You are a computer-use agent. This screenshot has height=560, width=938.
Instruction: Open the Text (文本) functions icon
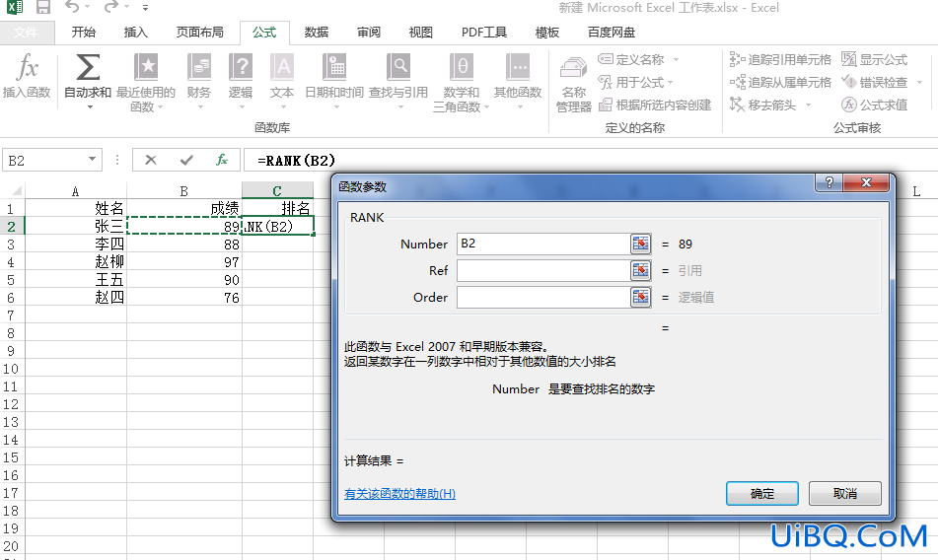point(282,67)
